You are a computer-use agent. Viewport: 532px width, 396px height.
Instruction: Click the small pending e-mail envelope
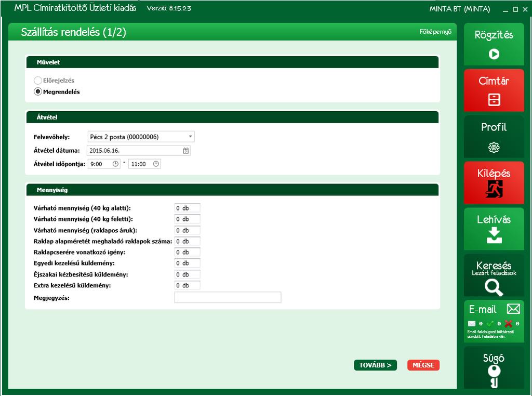472,323
